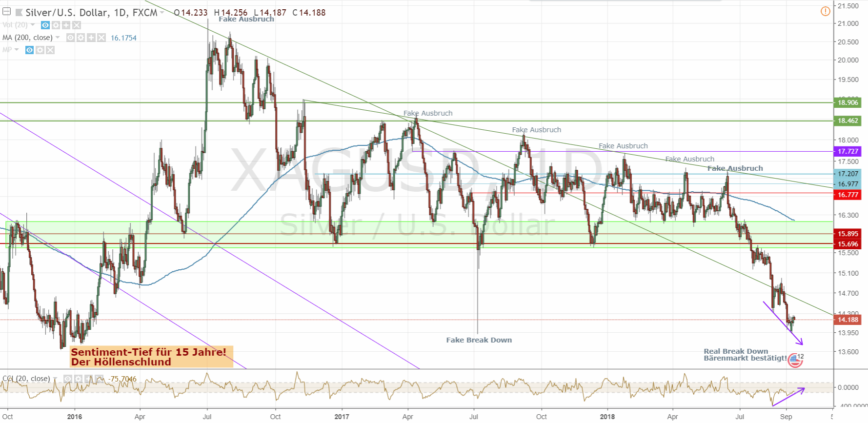Select the Fake Break Down annotation text

coord(479,340)
